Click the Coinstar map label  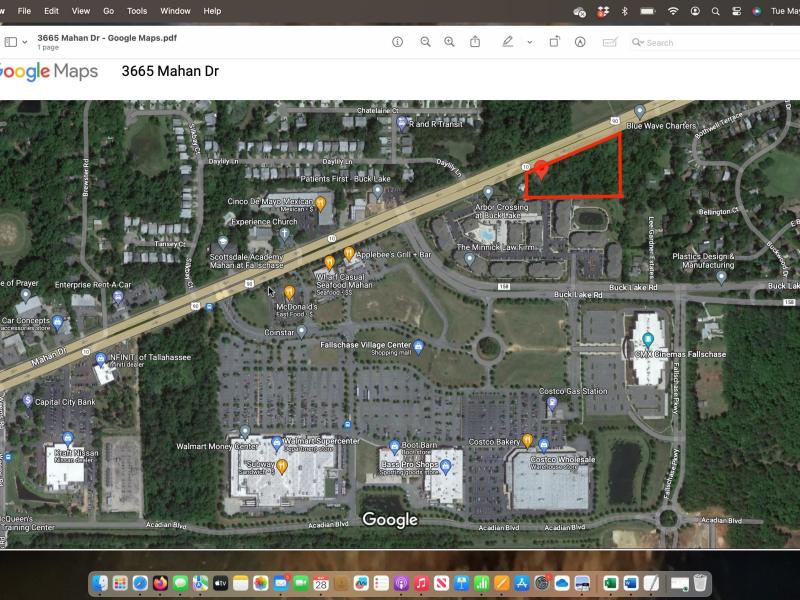coord(279,332)
